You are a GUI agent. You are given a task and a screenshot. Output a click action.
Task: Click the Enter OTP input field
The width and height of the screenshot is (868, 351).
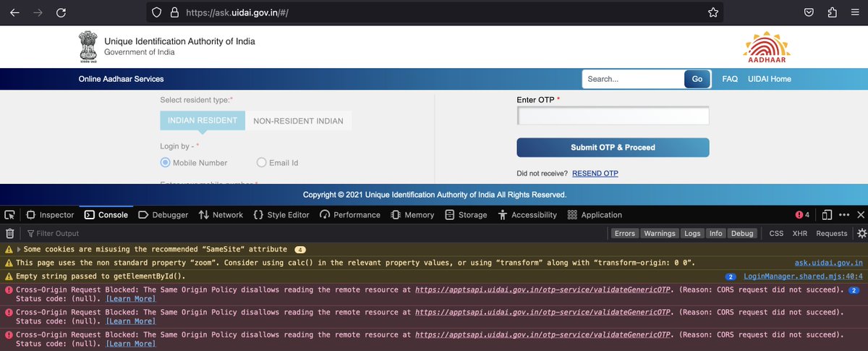tap(613, 116)
